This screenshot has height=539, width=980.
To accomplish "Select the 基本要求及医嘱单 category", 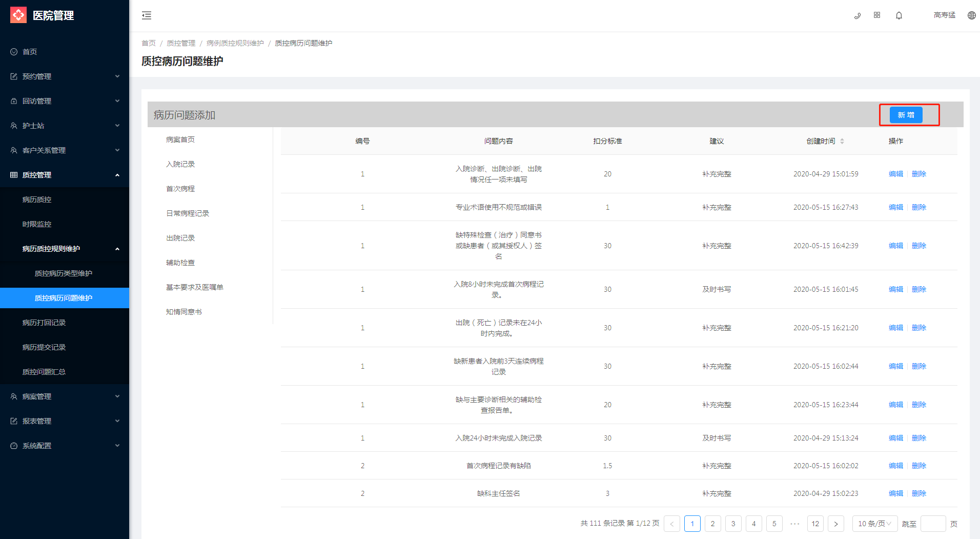I will coord(195,287).
